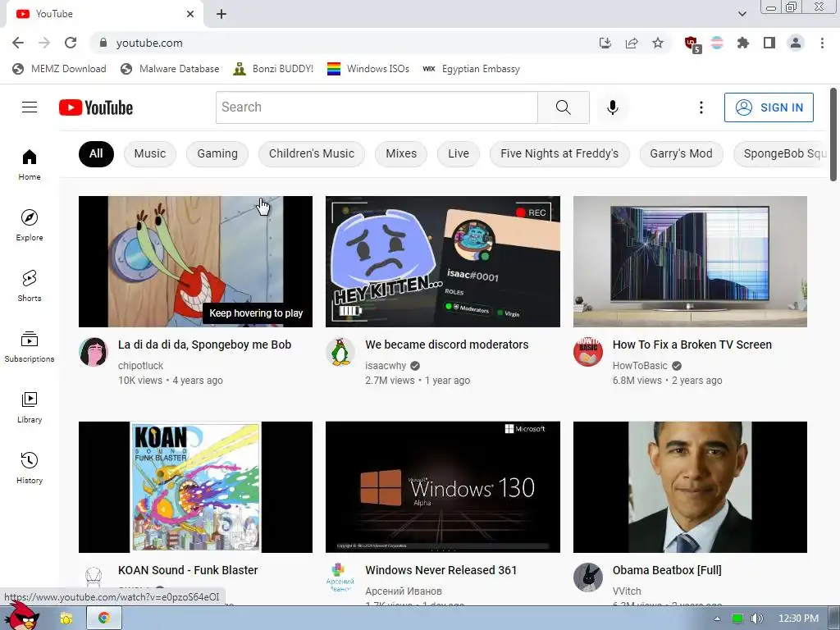Open Chrome profile avatar
840x630 pixels.
point(796,43)
